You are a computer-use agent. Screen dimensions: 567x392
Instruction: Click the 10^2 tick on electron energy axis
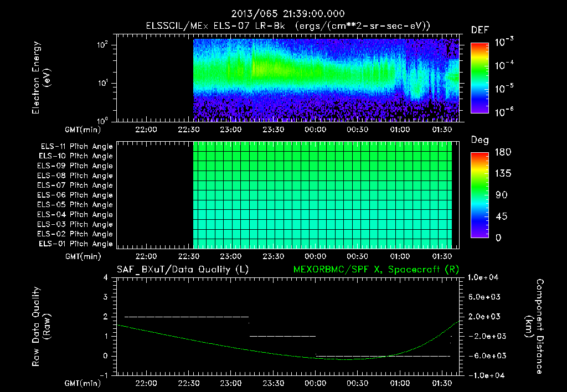pos(102,45)
